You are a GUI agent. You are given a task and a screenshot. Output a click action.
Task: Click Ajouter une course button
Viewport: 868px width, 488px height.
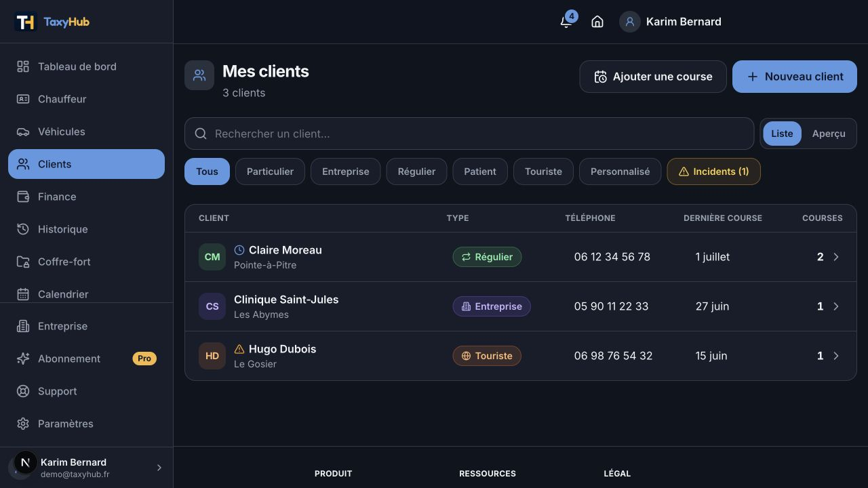(653, 77)
